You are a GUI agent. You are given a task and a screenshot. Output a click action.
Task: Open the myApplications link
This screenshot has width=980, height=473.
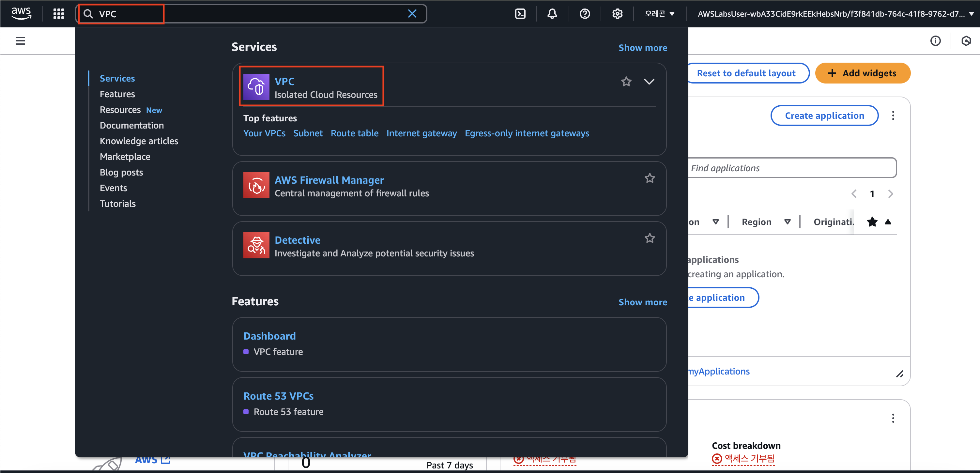point(719,372)
